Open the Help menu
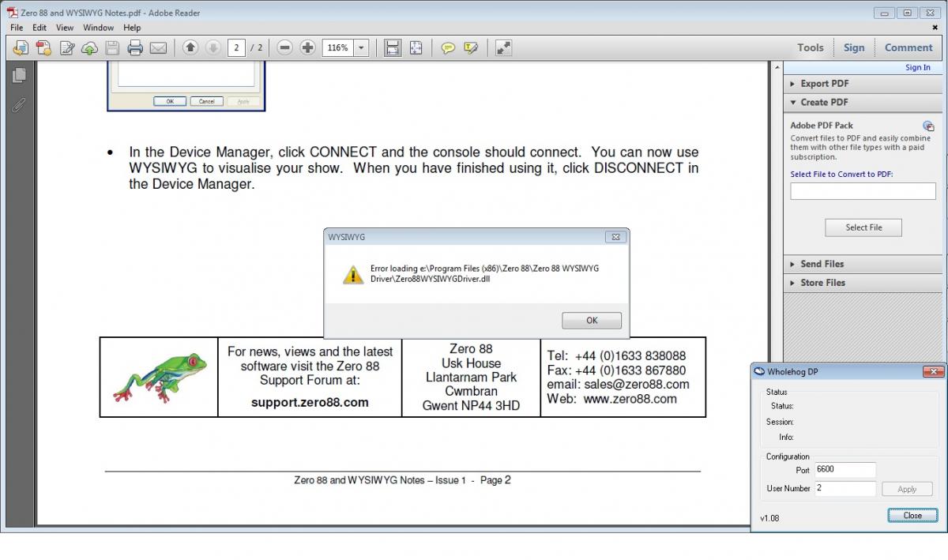Screen dimensions: 948x560 click(x=132, y=28)
